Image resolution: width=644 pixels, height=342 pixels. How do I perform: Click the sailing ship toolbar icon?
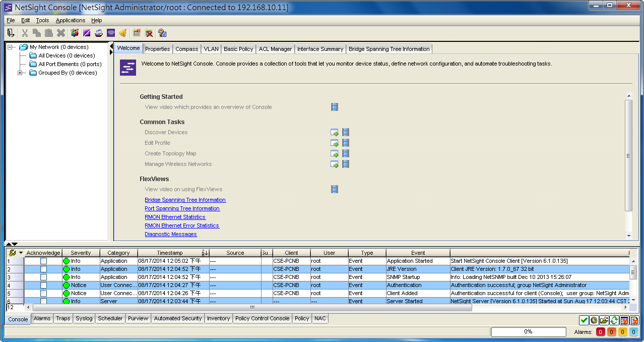click(99, 33)
